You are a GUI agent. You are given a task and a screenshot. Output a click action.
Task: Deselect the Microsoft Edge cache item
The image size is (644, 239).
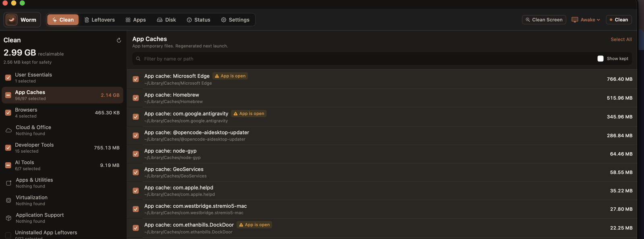pos(136,79)
